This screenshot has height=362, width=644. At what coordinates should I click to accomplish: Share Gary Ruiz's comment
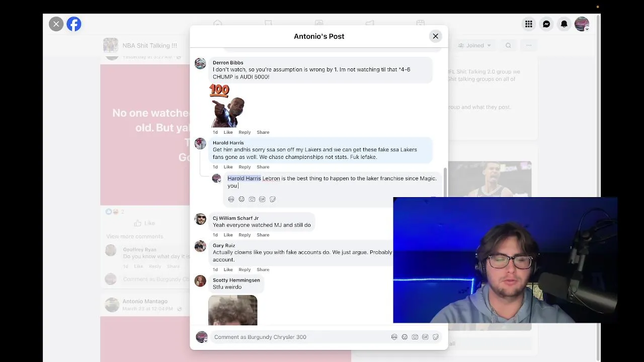pyautogui.click(x=263, y=269)
